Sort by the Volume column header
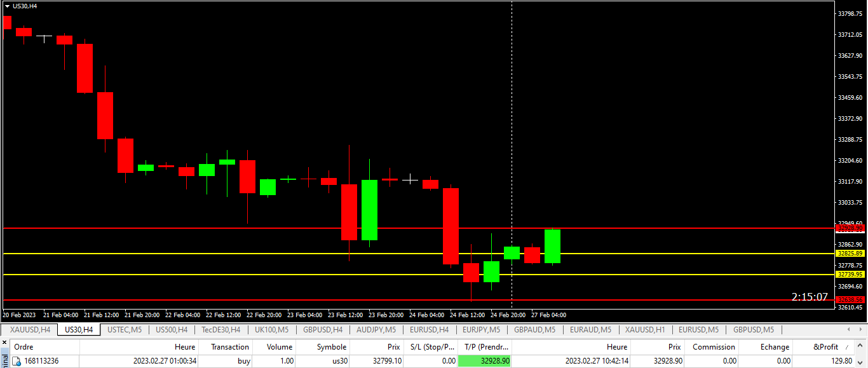Screen dimensions: 868x368 tap(275, 347)
